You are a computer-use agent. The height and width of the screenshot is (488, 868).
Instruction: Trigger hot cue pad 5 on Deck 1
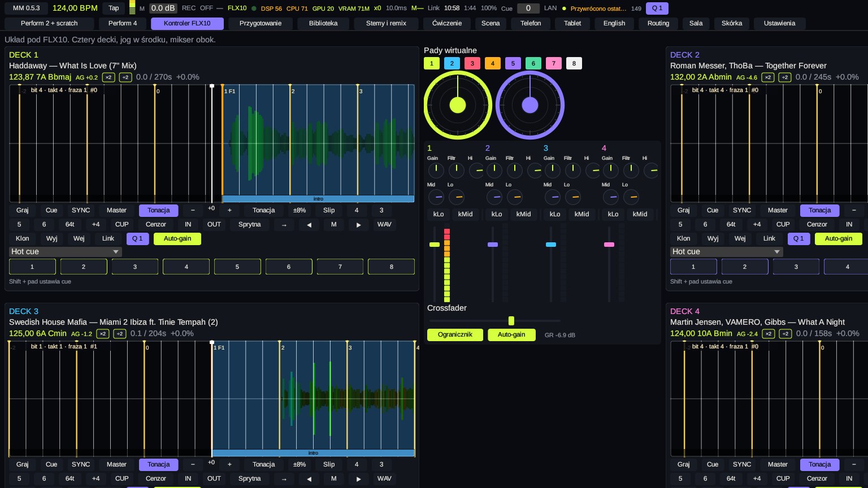point(237,267)
